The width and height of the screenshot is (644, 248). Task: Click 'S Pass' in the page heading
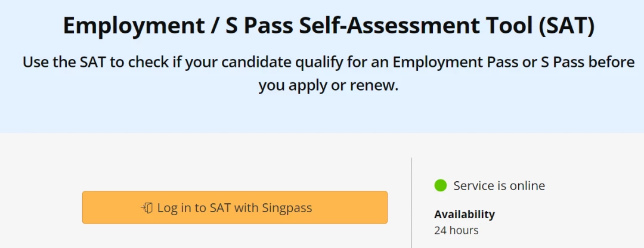coord(259,26)
